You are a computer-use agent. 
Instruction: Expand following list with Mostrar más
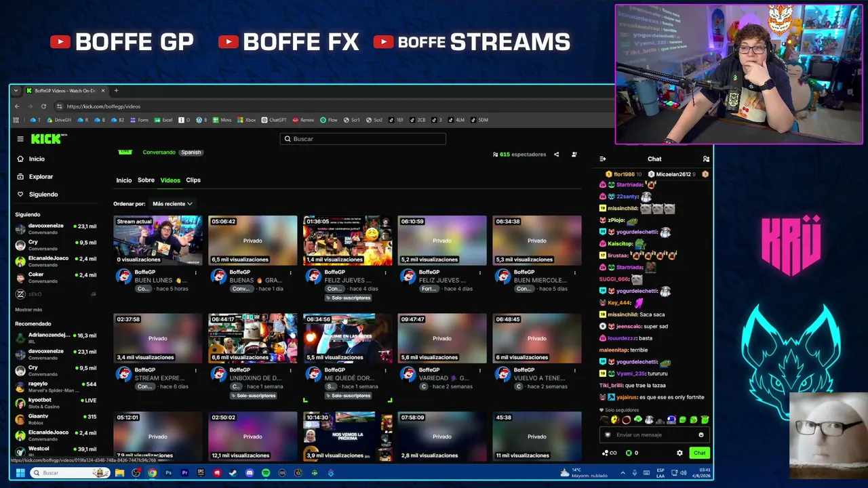click(x=28, y=310)
